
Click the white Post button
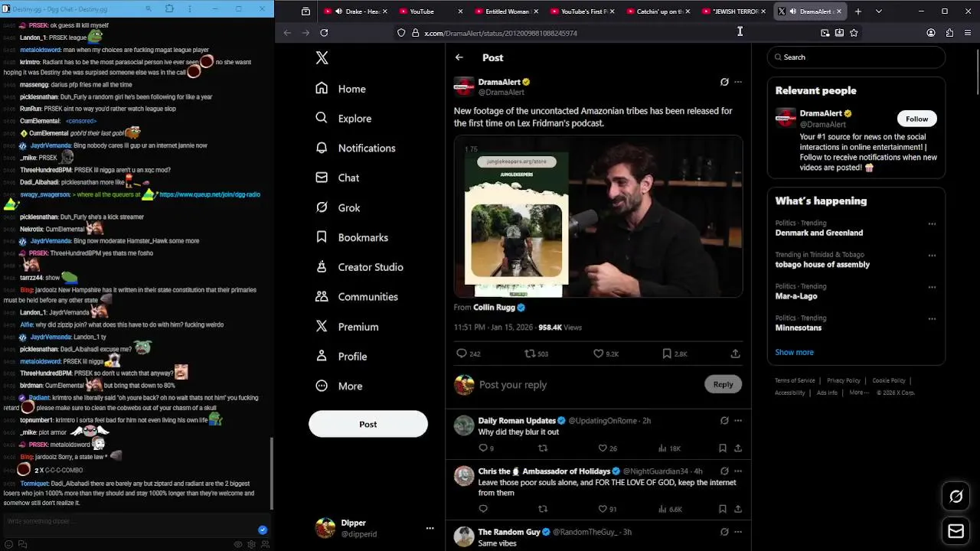pos(368,424)
